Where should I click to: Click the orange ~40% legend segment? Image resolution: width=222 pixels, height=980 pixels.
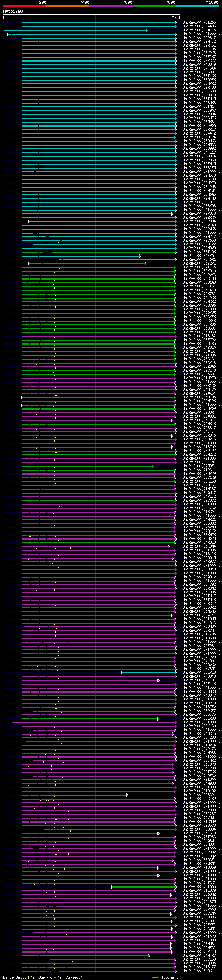tap(68, 6)
